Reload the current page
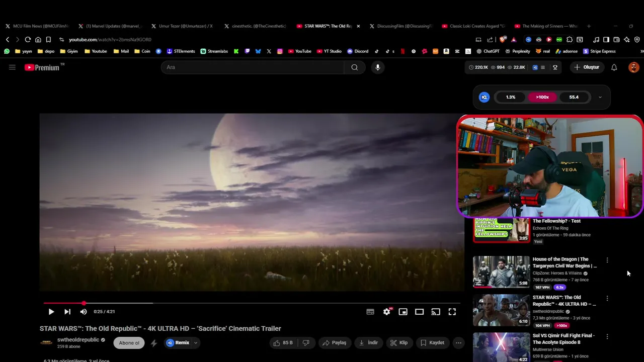 tap(28, 40)
